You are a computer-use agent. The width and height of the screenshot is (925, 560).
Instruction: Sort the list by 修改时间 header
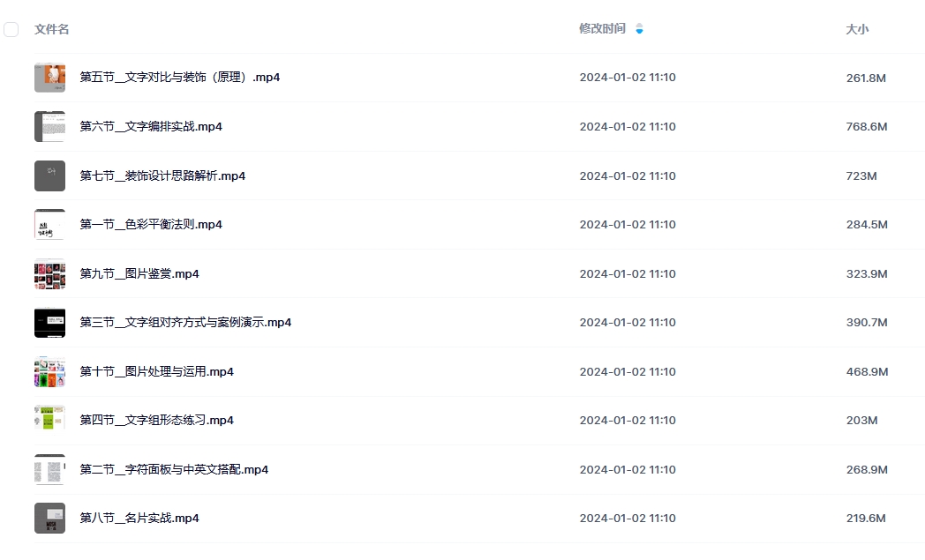(x=602, y=29)
